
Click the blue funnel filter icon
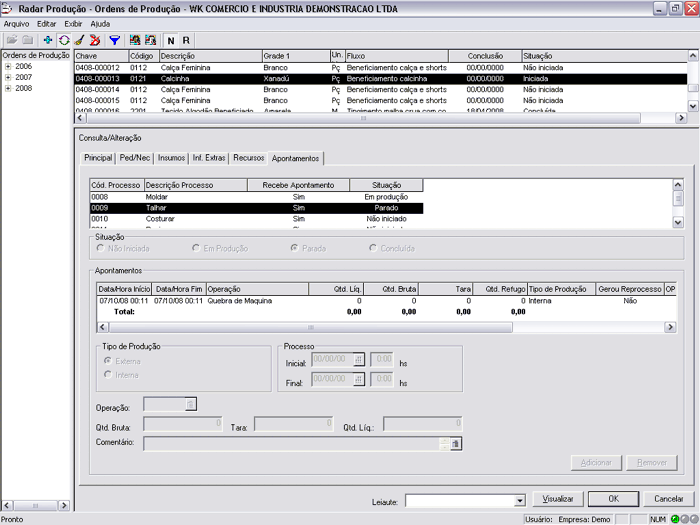[x=113, y=40]
